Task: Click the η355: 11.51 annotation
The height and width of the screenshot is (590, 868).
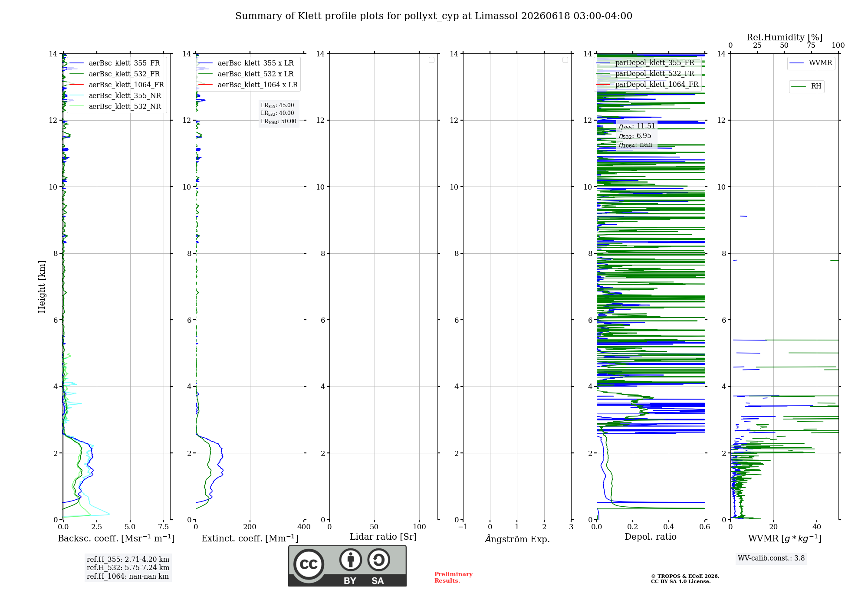Action: coord(637,126)
